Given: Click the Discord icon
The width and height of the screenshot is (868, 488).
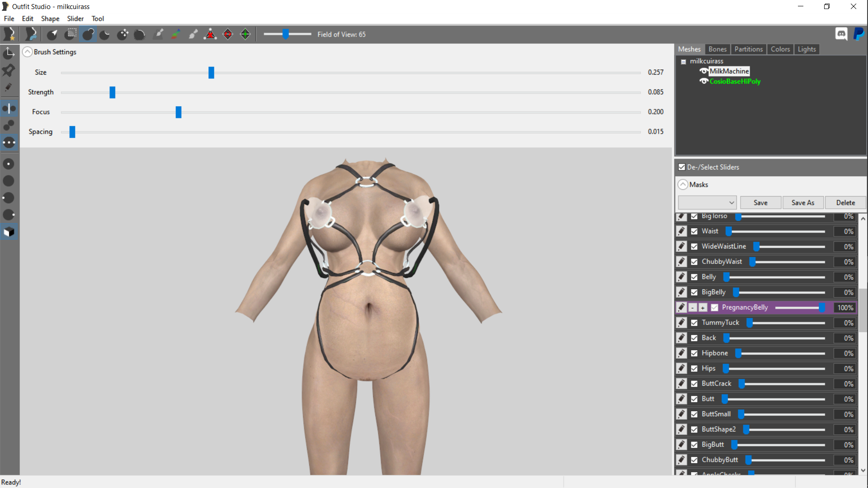Looking at the screenshot, I should coord(841,34).
